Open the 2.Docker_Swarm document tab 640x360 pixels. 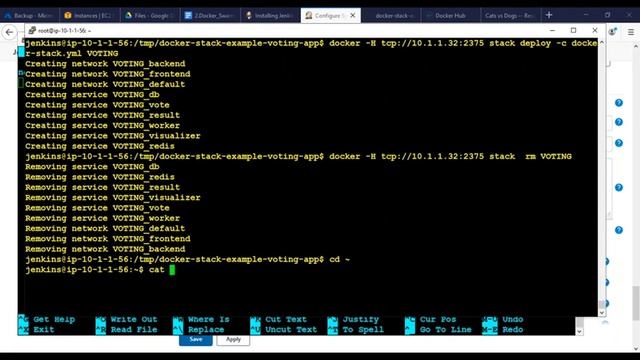tap(210, 16)
